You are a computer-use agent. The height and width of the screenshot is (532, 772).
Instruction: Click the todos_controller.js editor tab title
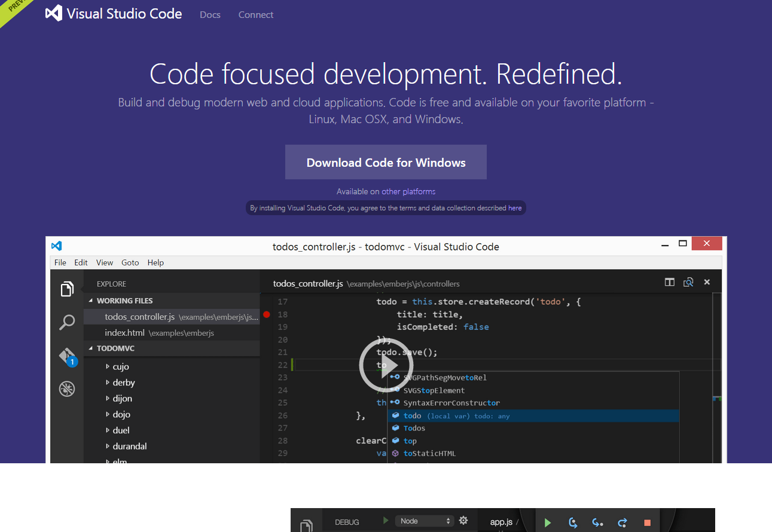(x=308, y=283)
